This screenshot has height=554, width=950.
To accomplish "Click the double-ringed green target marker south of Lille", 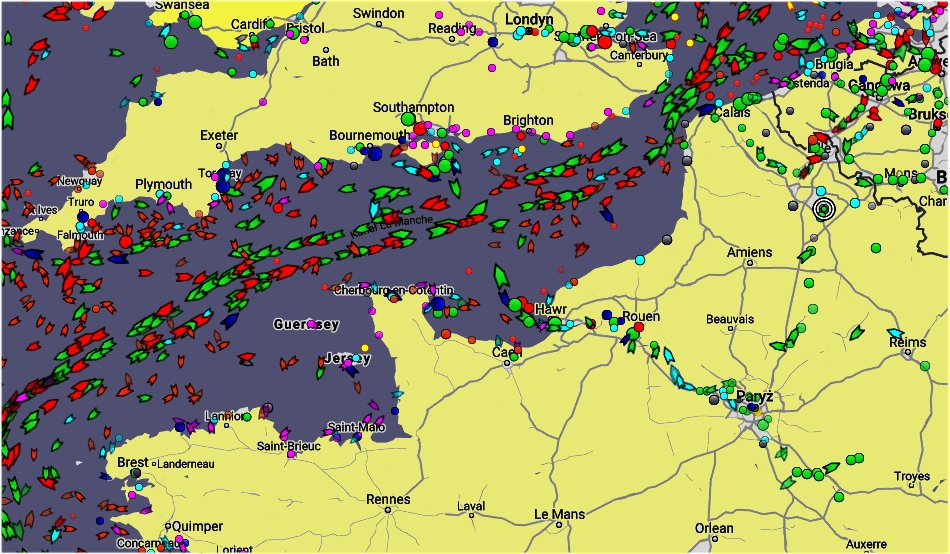I will 823,209.
